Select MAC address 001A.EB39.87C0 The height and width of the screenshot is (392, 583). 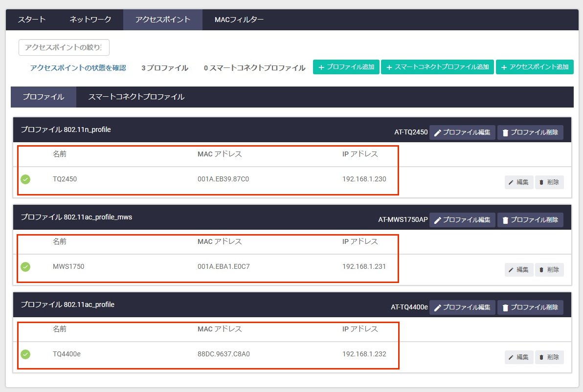click(223, 179)
